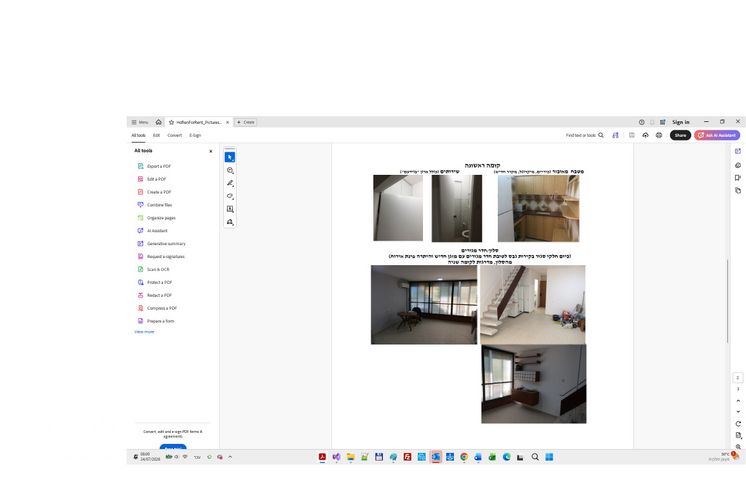Expand the View more tools link
Screen dimensions: 746x480
[144, 332]
